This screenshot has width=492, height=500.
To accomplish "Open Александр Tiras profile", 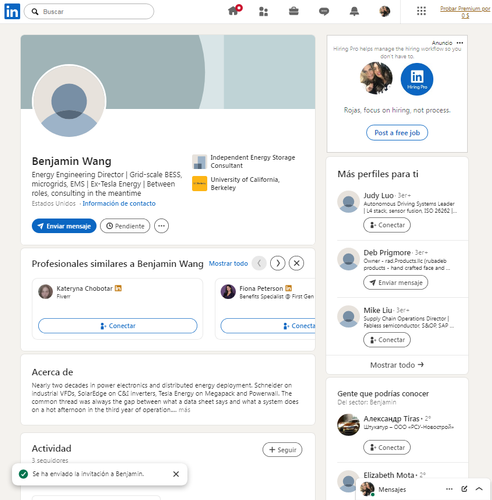I will pyautogui.click(x=391, y=419).
